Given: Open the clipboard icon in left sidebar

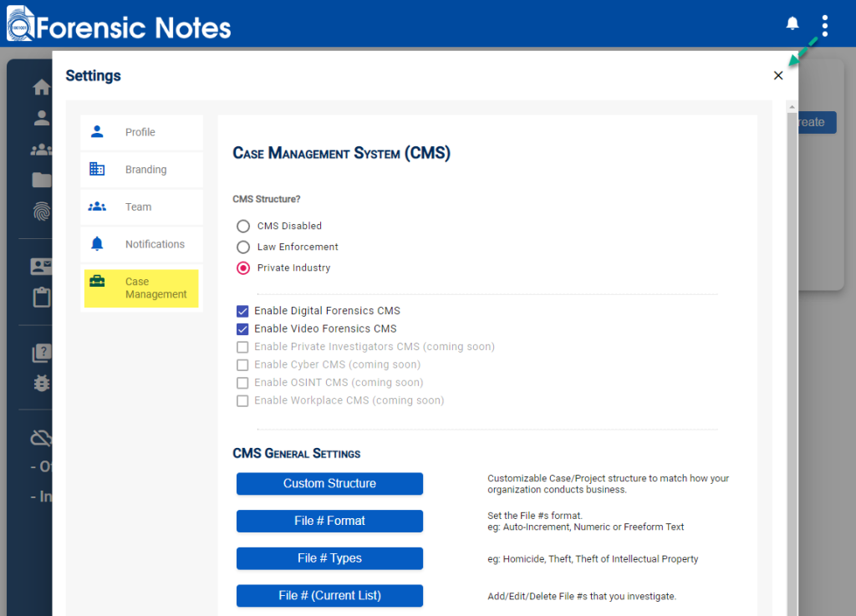Looking at the screenshot, I should tap(42, 298).
